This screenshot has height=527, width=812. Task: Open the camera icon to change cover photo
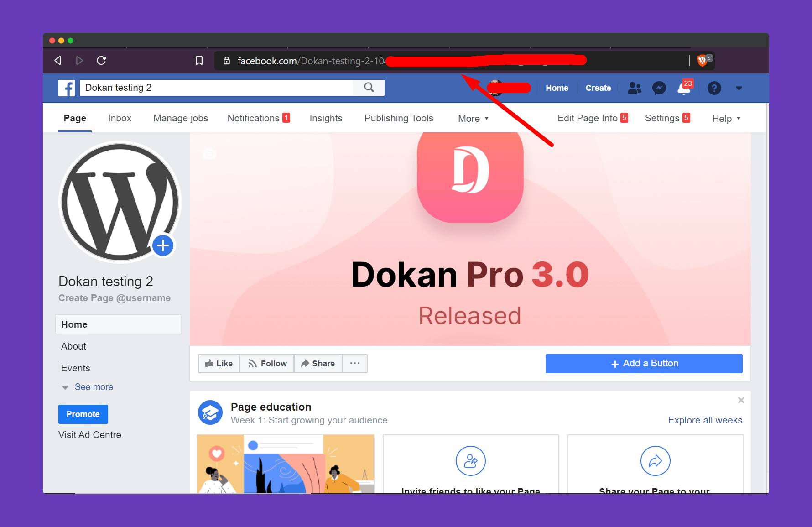[209, 154]
